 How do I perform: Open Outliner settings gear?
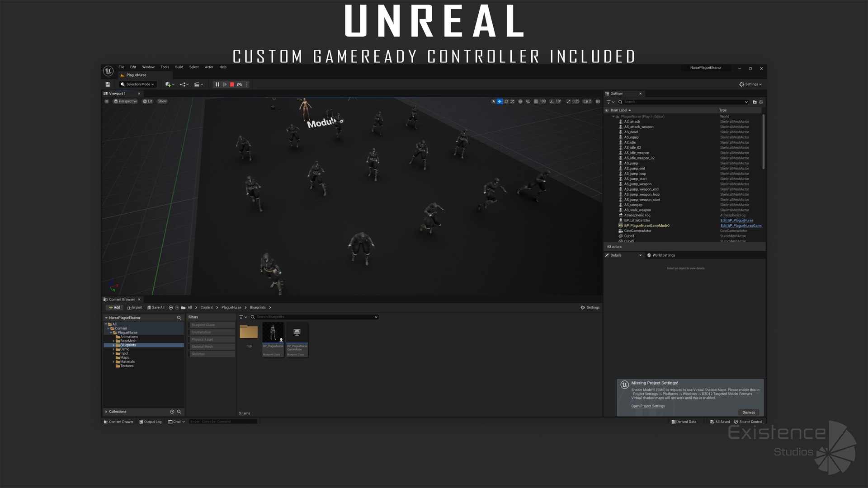pyautogui.click(x=761, y=102)
